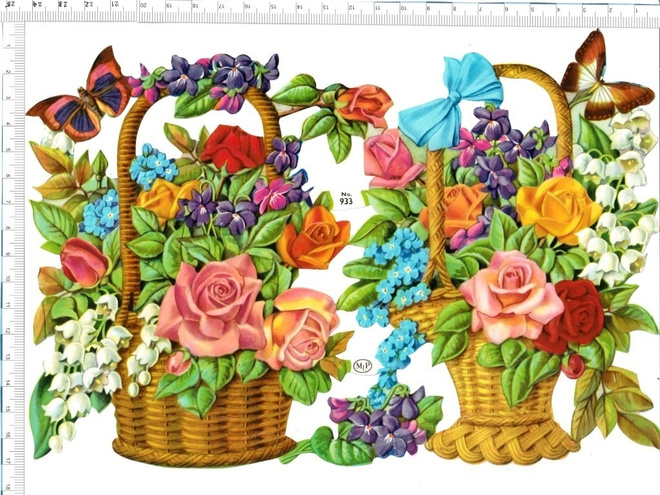Click the orange rose beside No. 933 label

click(x=314, y=237)
